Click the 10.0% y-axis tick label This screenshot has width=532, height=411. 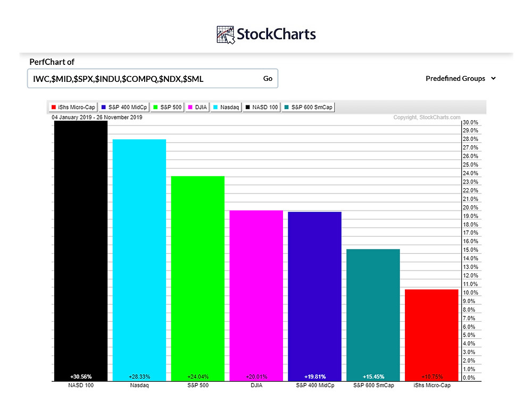click(471, 292)
